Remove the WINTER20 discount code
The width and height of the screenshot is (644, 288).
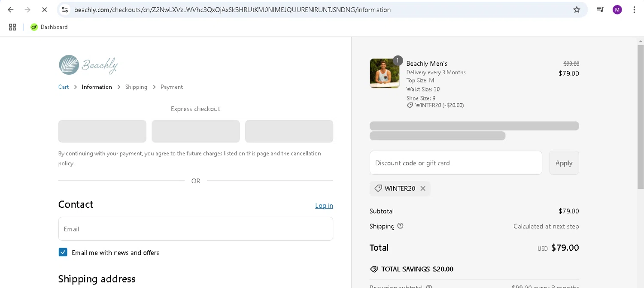[423, 188]
